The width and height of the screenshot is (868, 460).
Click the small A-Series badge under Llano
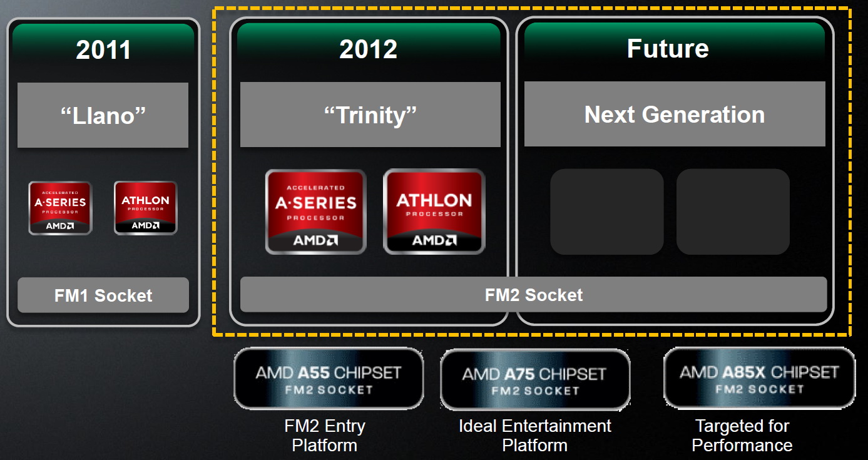pyautogui.click(x=60, y=208)
